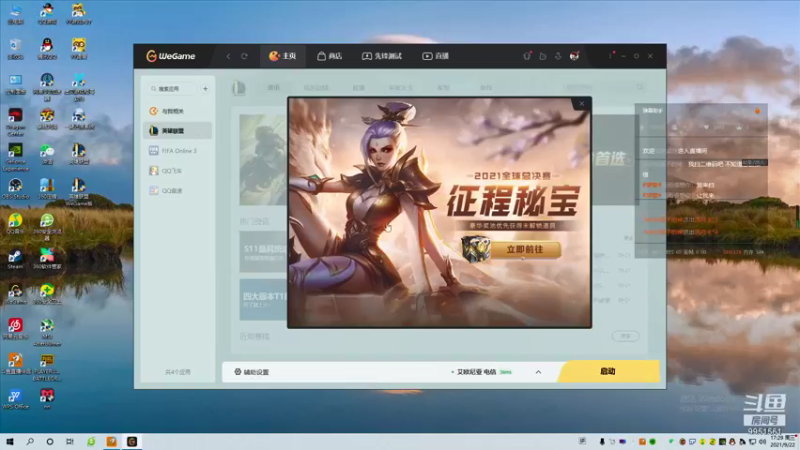This screenshot has height=450, width=800.
Task: Open Task View on taskbar
Action: click(x=69, y=441)
